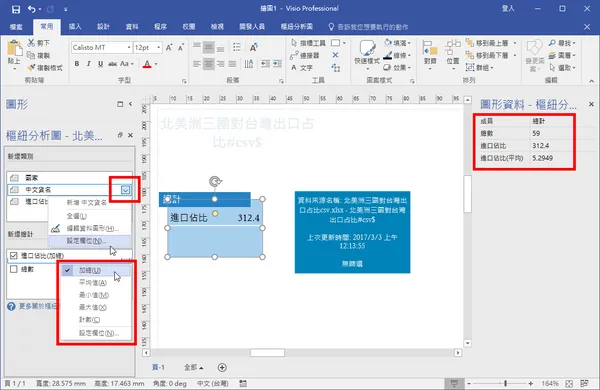Choose 最大值(X) in the total menu
The width and height of the screenshot is (600, 390).
click(96, 307)
